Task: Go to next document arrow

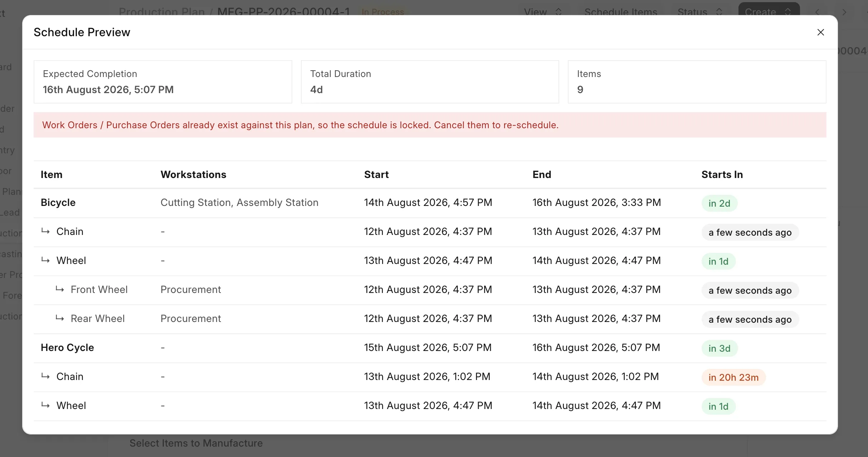Action: [x=844, y=12]
